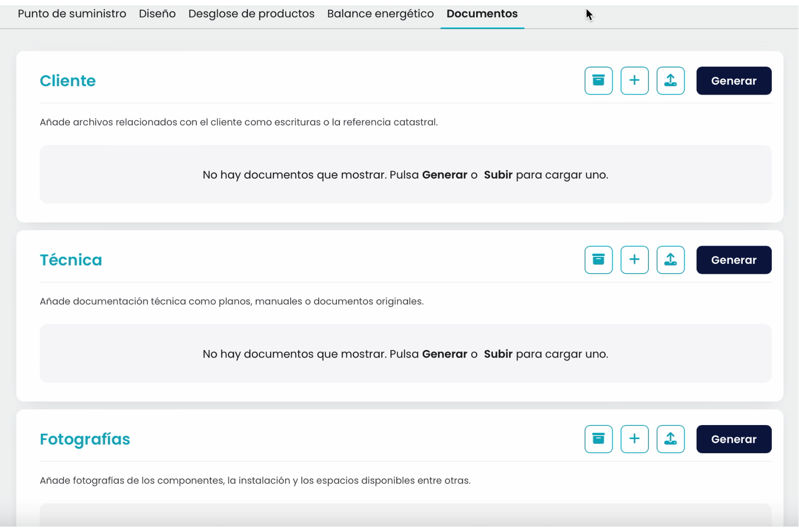Click the Técnica description about planos, manuales

click(232, 301)
